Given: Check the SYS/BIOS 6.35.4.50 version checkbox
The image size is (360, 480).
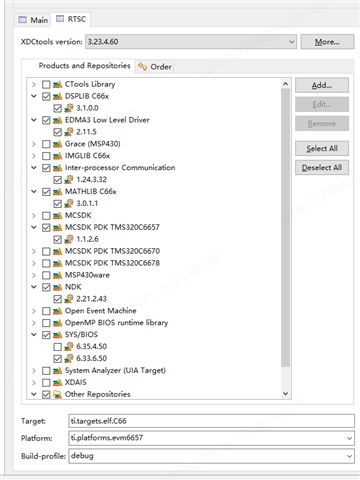Looking at the screenshot, I should [58, 347].
